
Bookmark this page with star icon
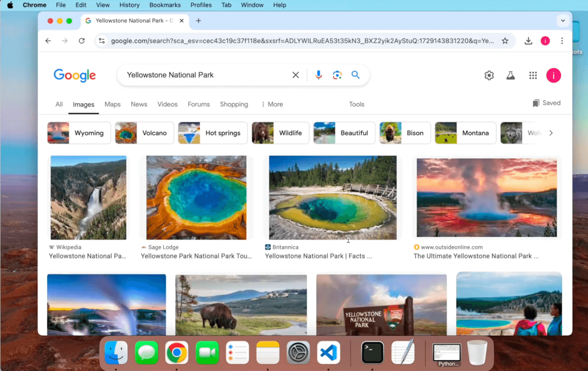pyautogui.click(x=505, y=41)
